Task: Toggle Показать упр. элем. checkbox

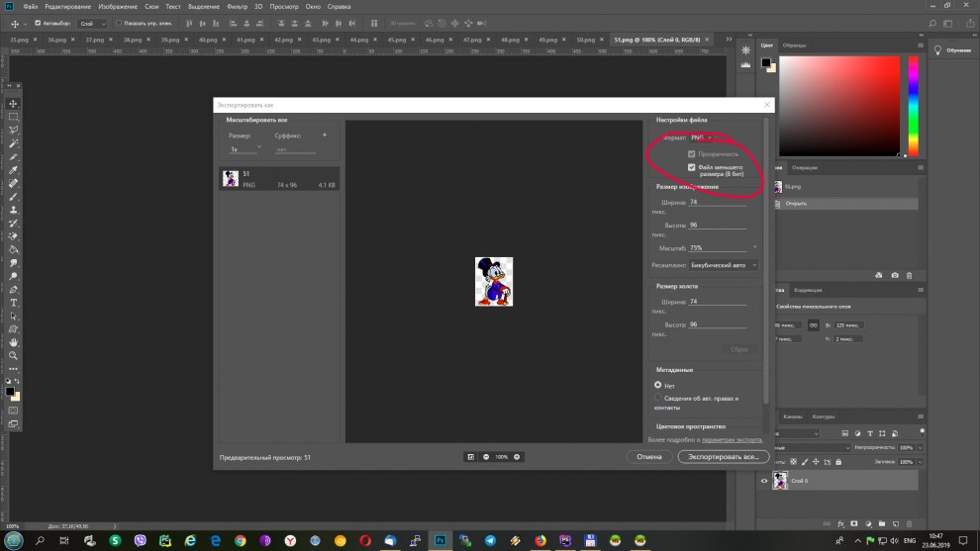Action: pyautogui.click(x=119, y=23)
